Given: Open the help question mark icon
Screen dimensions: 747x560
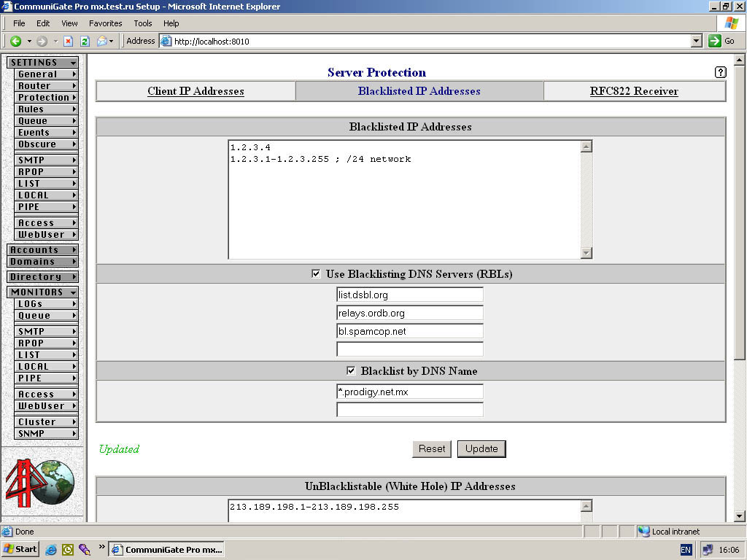Looking at the screenshot, I should click(x=720, y=72).
